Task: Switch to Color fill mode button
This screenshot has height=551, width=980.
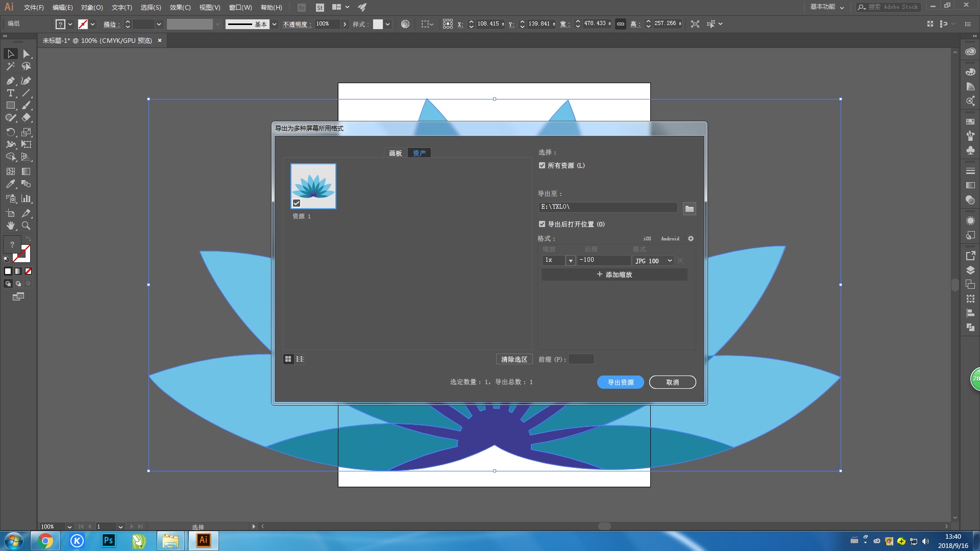Action: (8, 271)
